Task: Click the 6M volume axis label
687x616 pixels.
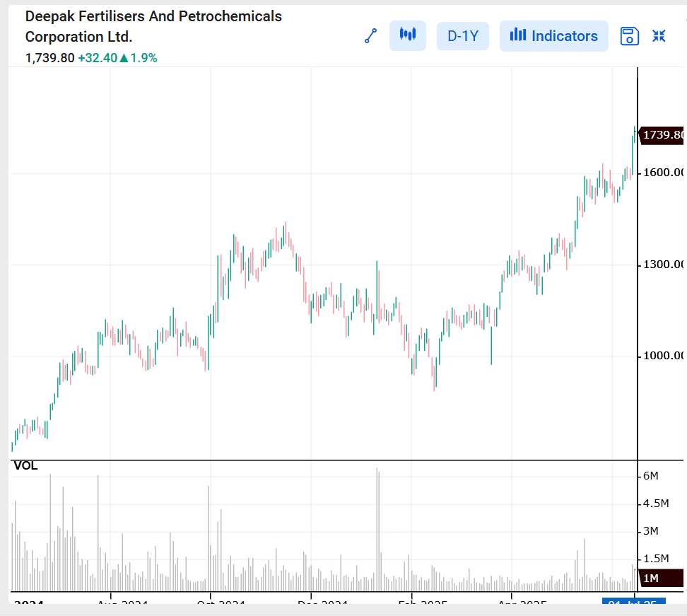Action: (x=651, y=476)
